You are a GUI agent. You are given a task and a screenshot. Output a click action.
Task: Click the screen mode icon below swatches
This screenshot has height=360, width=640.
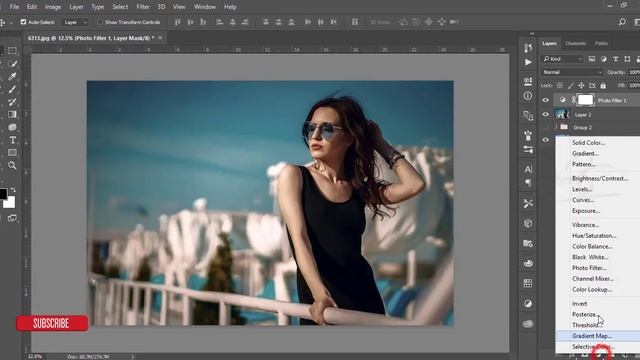[12, 218]
